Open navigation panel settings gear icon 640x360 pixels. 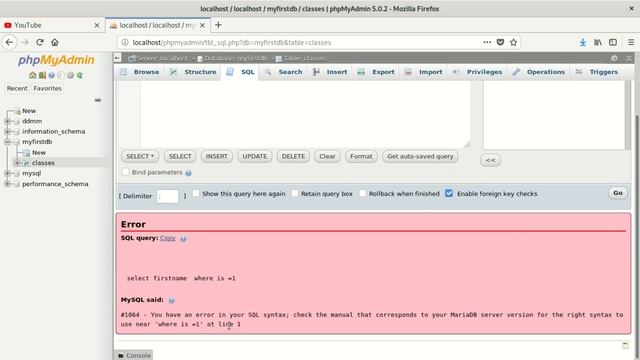tap(70, 75)
